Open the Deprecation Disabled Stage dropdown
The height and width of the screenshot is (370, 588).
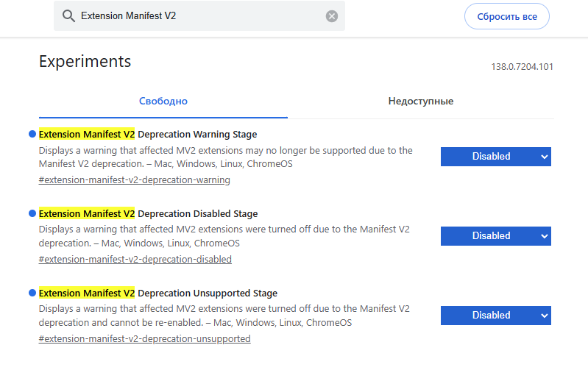click(x=496, y=236)
